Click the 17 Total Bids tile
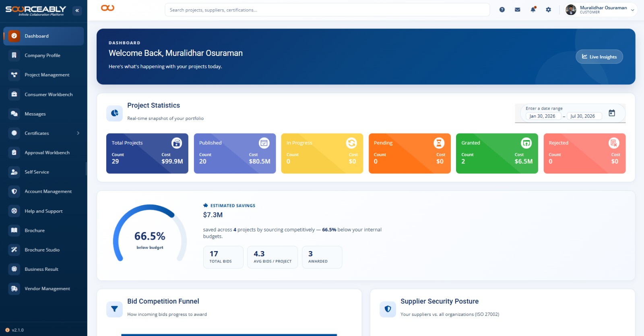This screenshot has height=336, width=644. (223, 257)
